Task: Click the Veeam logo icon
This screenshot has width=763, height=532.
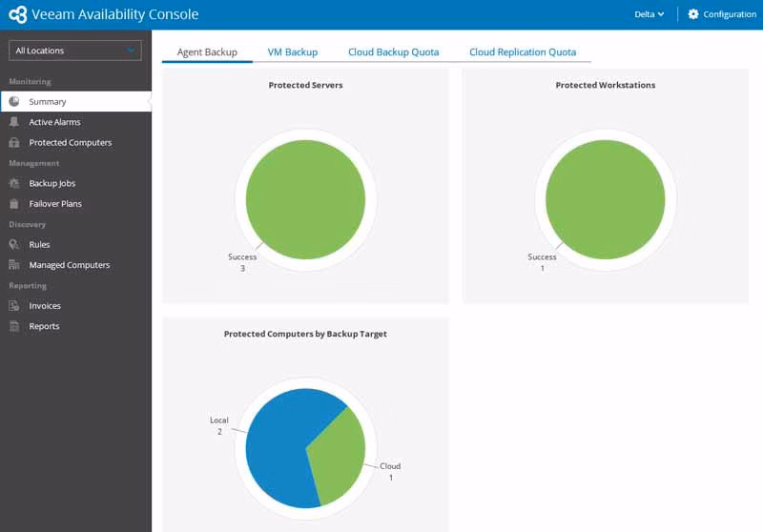Action: click(x=17, y=14)
